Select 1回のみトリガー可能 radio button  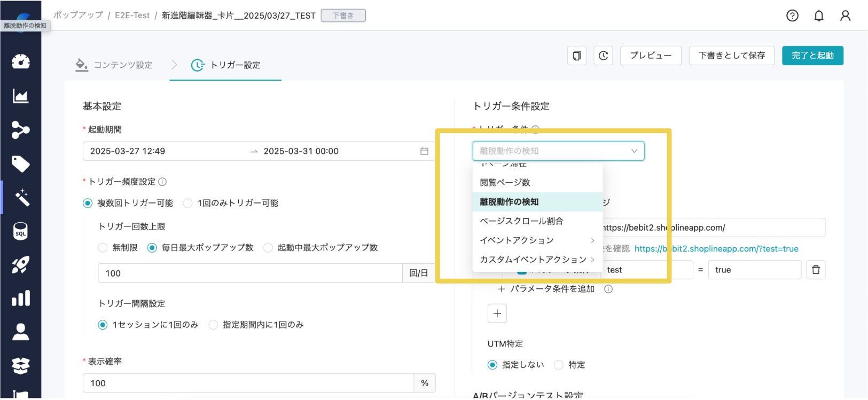pos(187,203)
